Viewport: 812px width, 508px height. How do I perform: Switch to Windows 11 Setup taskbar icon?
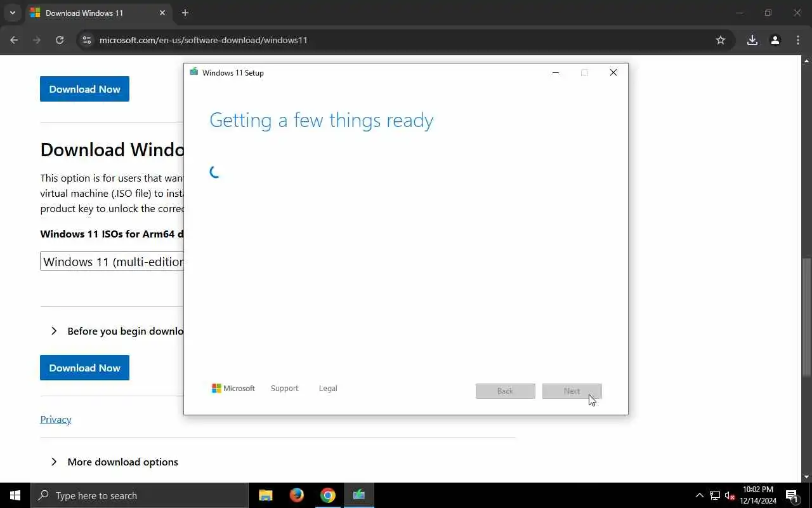click(x=358, y=495)
